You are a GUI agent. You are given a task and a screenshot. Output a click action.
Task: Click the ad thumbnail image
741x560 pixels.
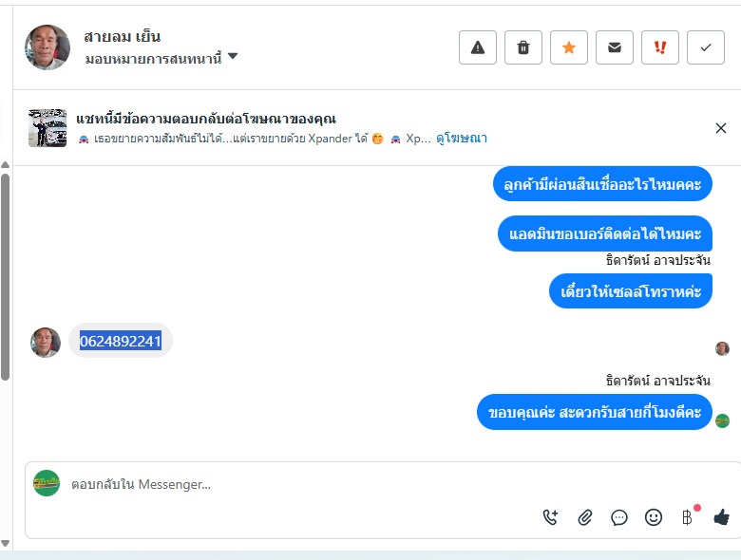click(47, 127)
